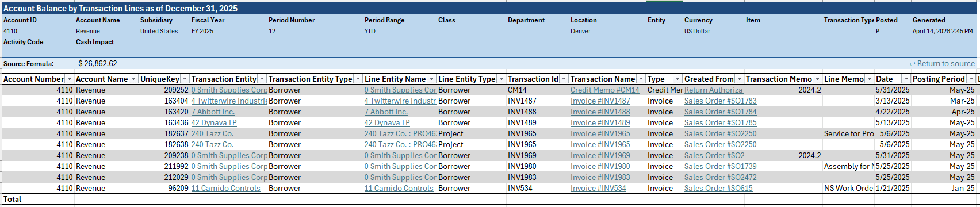This screenshot has width=980, height=207.
Task: Open the Transaction Name filter dropdown
Action: (x=640, y=79)
